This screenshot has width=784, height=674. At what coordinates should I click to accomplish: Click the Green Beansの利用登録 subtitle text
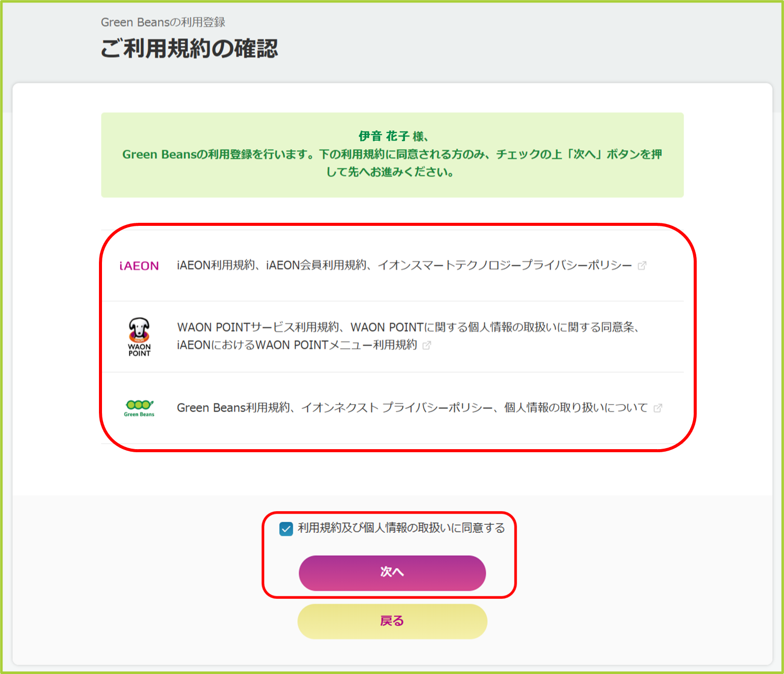point(163,22)
